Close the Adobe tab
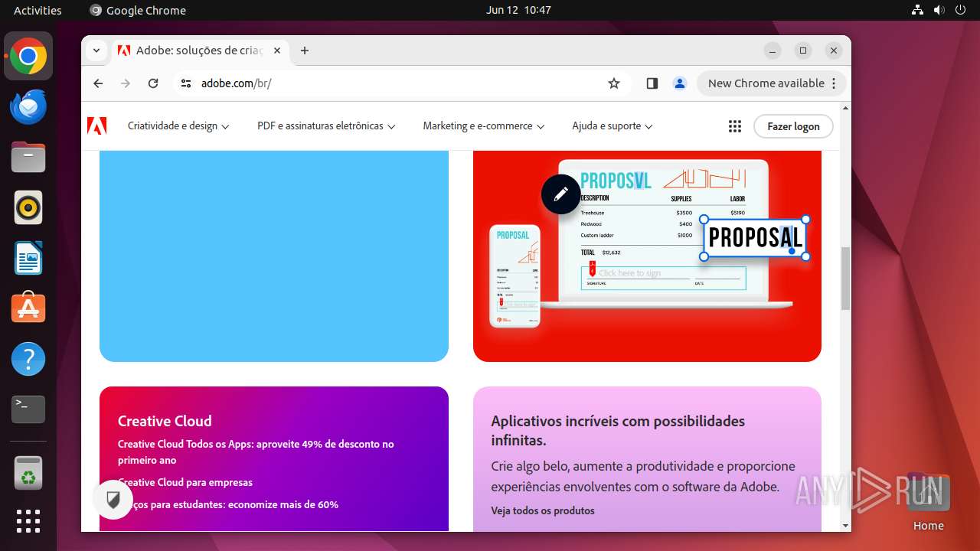The height and width of the screenshot is (551, 980). (x=277, y=51)
